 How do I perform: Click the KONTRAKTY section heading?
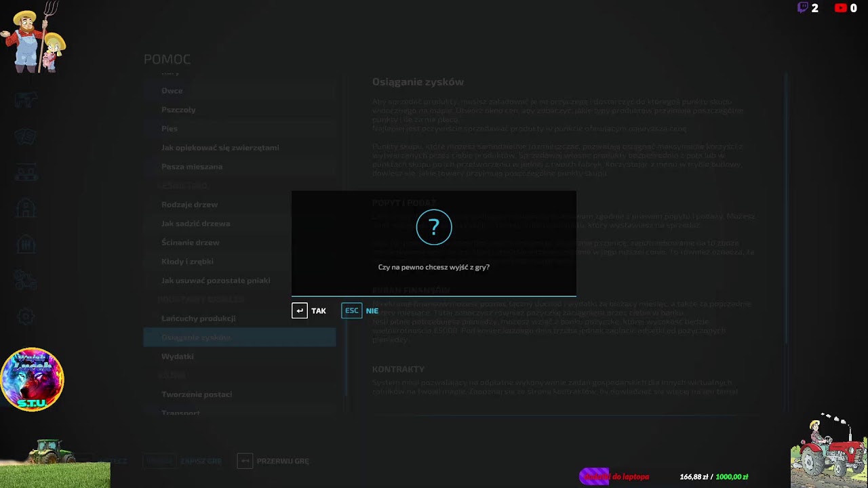pos(398,369)
